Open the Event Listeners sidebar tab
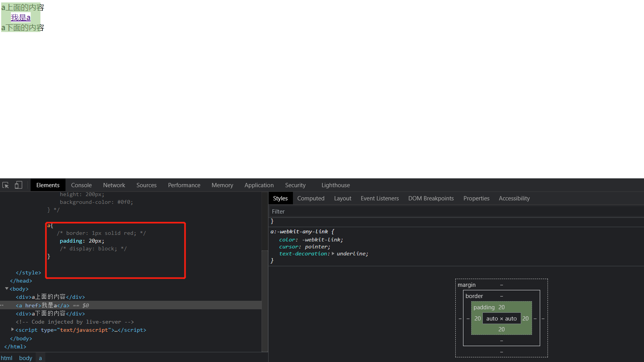Screen dimensions: 644x362 [380, 198]
